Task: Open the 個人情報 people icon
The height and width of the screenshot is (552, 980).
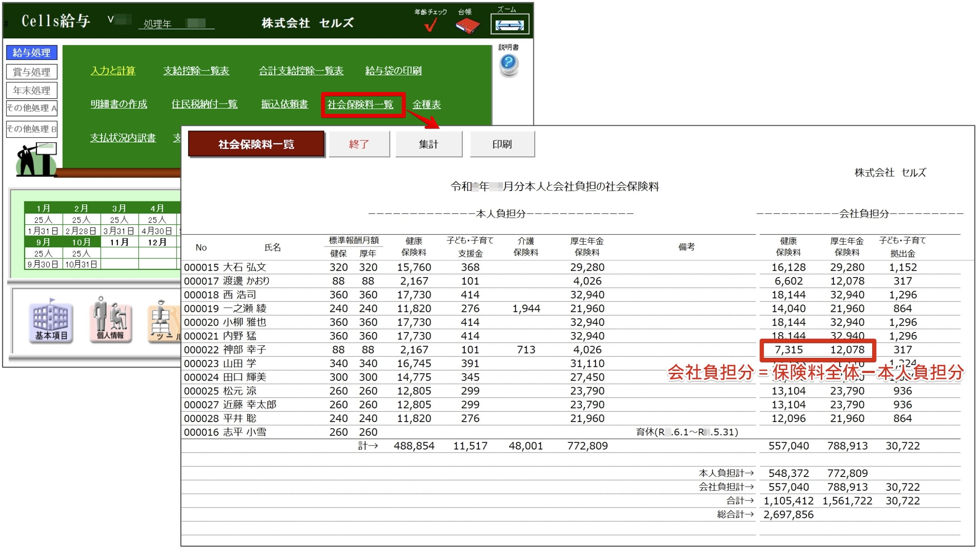Action: [110, 321]
